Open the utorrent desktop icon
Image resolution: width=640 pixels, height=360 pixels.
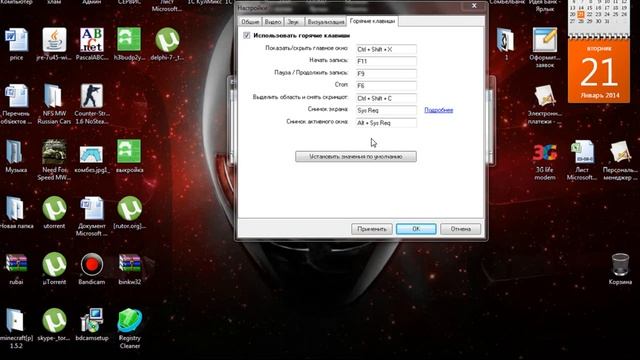(x=54, y=208)
